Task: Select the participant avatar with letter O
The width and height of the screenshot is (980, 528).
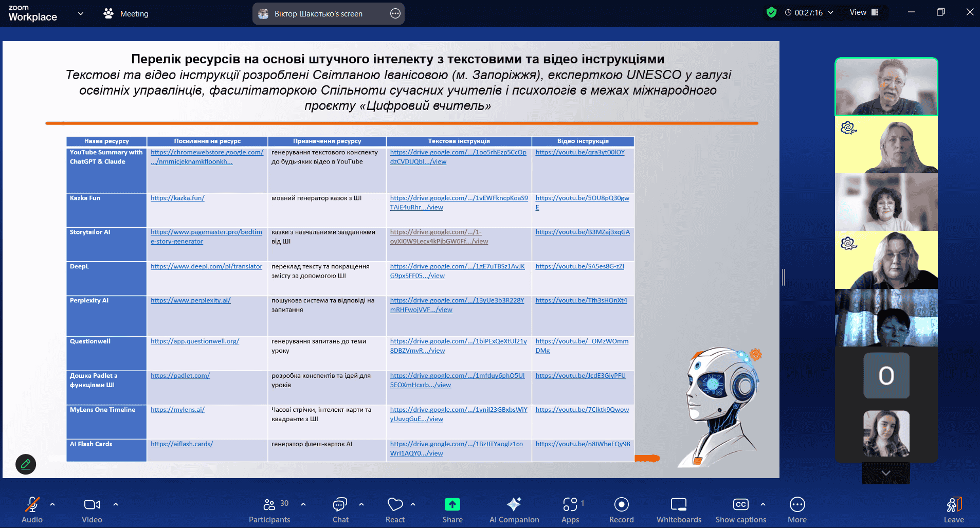Action: pyautogui.click(x=886, y=375)
